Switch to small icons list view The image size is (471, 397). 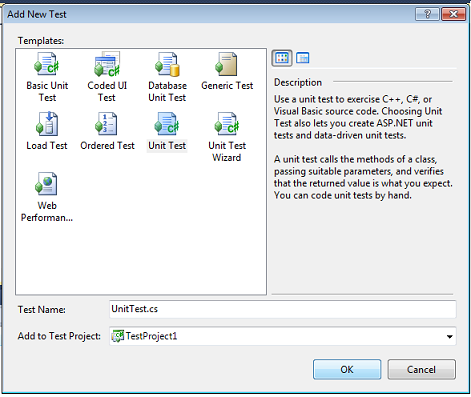click(303, 58)
